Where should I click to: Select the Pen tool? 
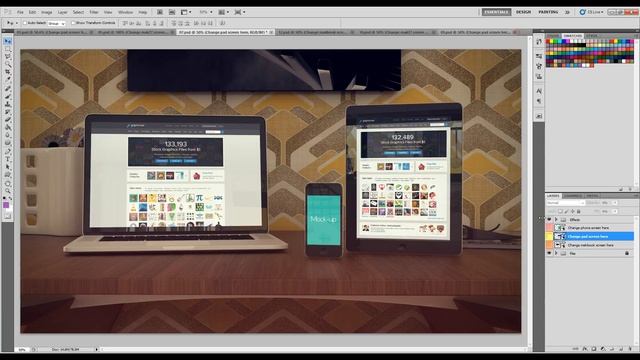coord(7,151)
